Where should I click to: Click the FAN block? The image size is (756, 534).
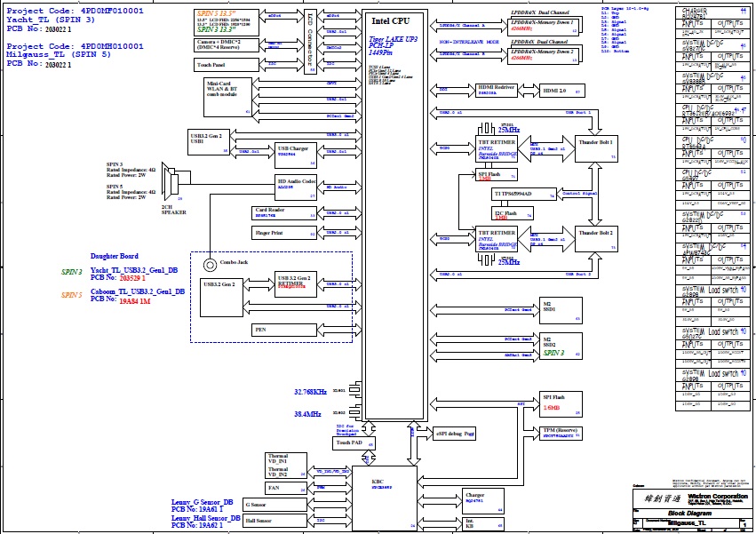(285, 488)
